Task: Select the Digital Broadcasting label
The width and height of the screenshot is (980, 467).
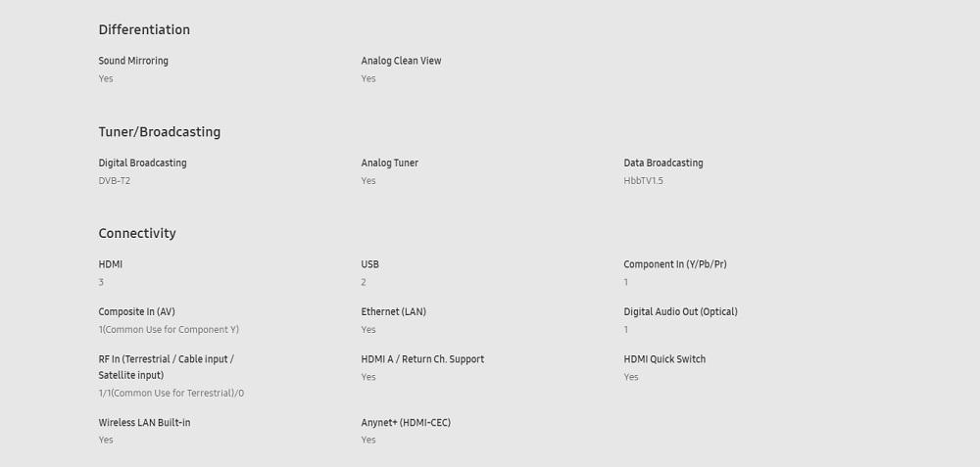Action: click(x=142, y=163)
